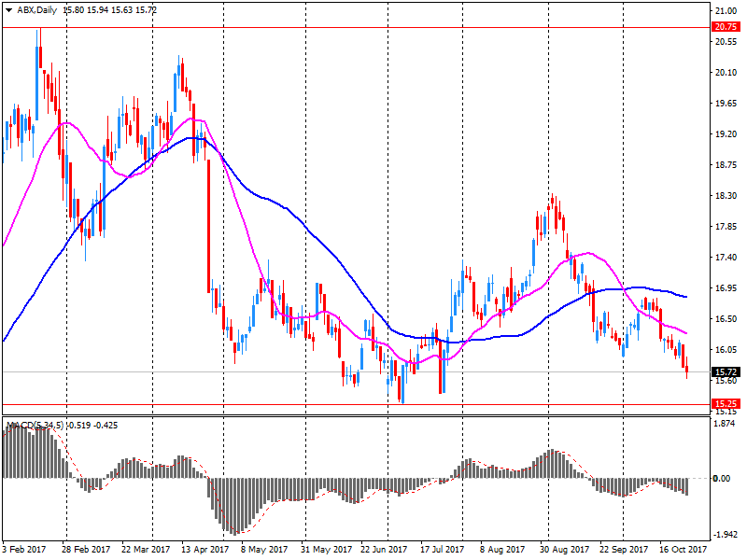The width and height of the screenshot is (747, 560).
Task: Click the 8 May 2017 date label
Action: (x=264, y=550)
